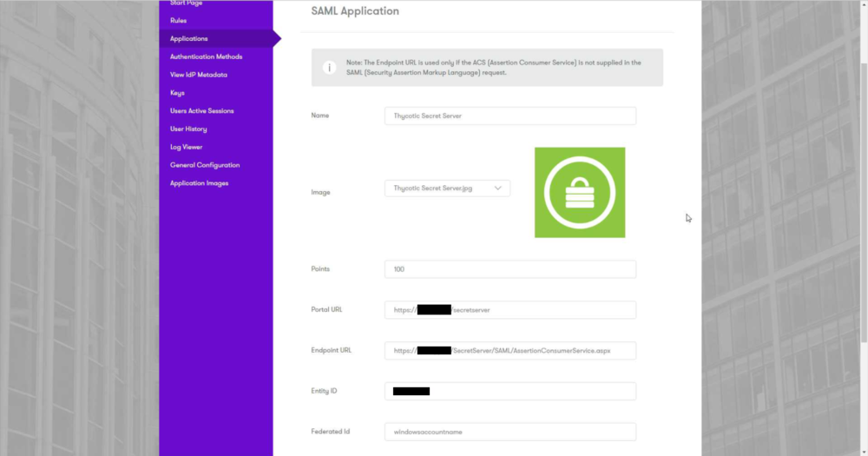
Task: Go to Authentication Methods
Action: 206,56
